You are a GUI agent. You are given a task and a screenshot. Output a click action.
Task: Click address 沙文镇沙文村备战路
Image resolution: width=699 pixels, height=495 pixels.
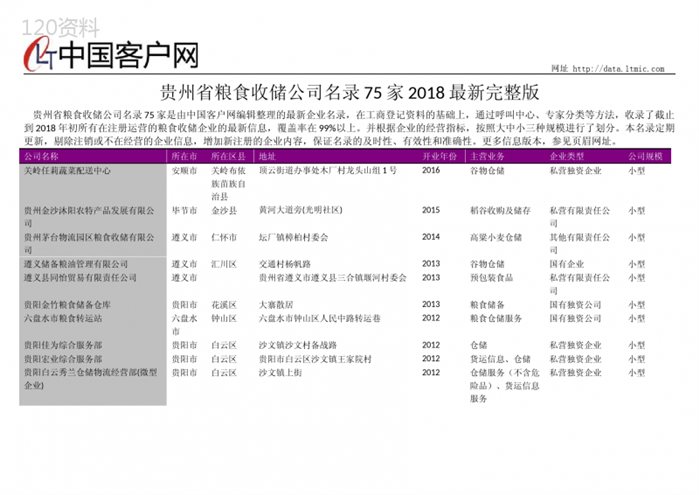[x=298, y=345]
